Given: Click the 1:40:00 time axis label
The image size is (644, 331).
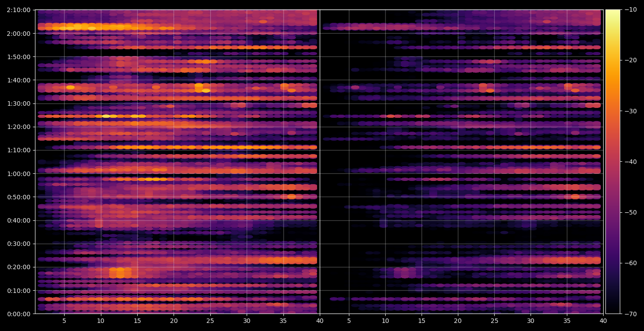Looking at the screenshot, I should click(19, 80).
